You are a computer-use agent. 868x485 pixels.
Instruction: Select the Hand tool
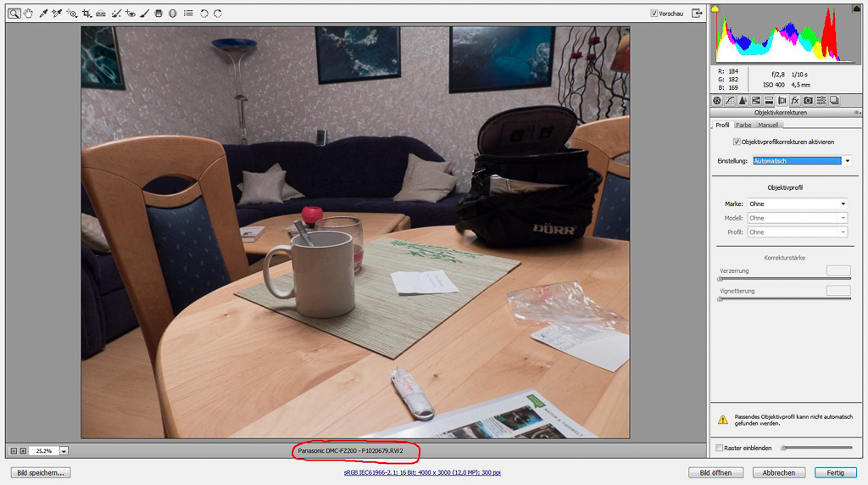pyautogui.click(x=28, y=14)
